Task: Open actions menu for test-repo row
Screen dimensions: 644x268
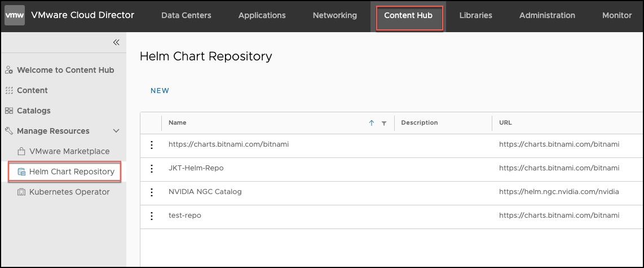Action: [151, 216]
